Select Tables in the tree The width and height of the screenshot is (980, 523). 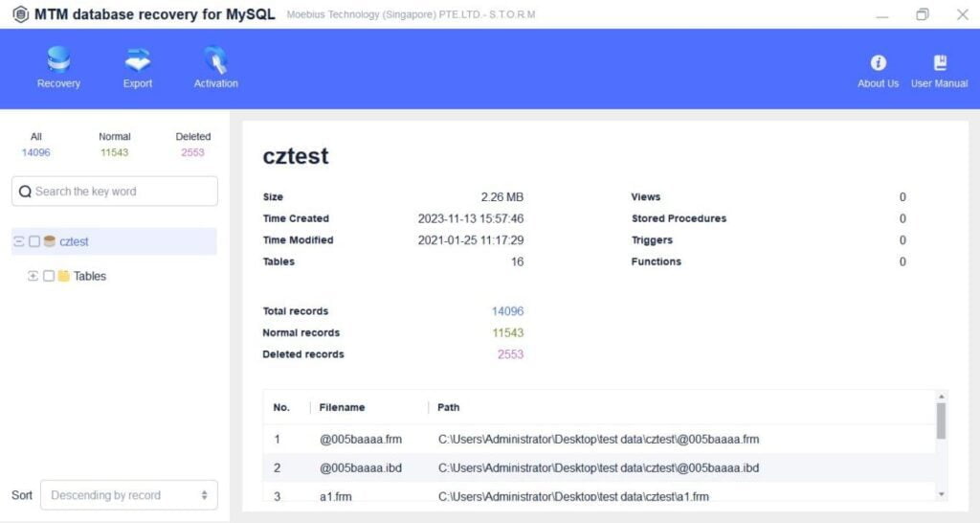(89, 276)
